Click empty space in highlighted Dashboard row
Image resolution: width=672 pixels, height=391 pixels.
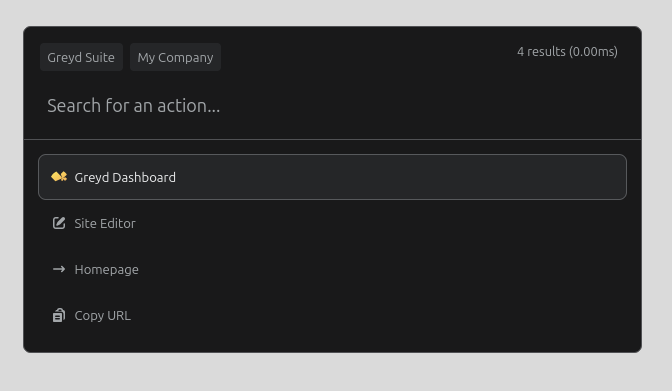point(399,177)
